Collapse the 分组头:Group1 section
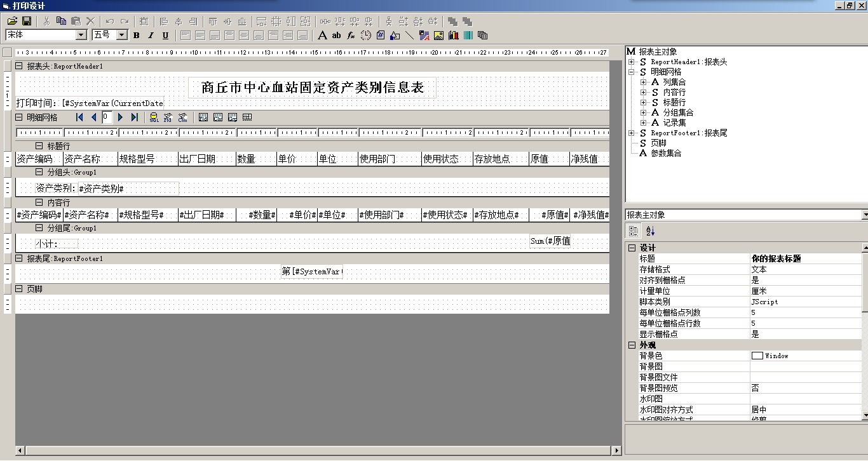The image size is (868, 461). (39, 172)
